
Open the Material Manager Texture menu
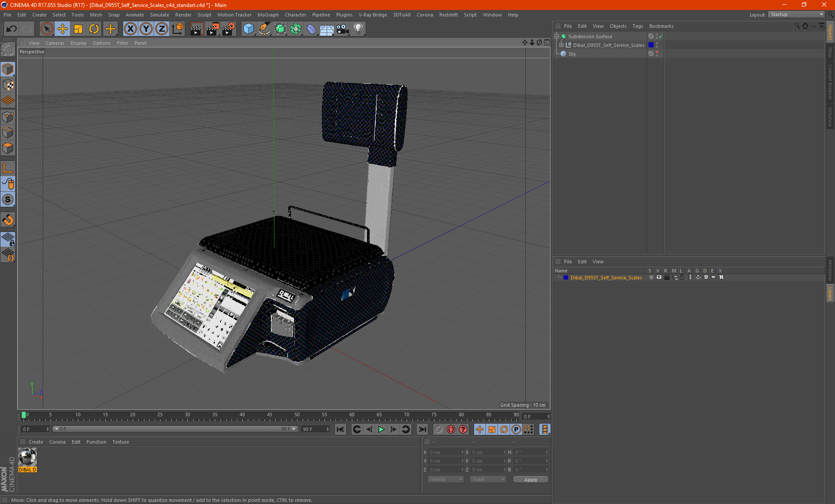[x=120, y=442]
